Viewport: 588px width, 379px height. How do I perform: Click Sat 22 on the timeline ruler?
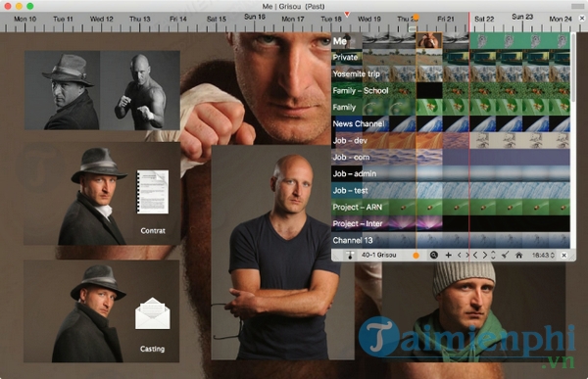tap(484, 19)
